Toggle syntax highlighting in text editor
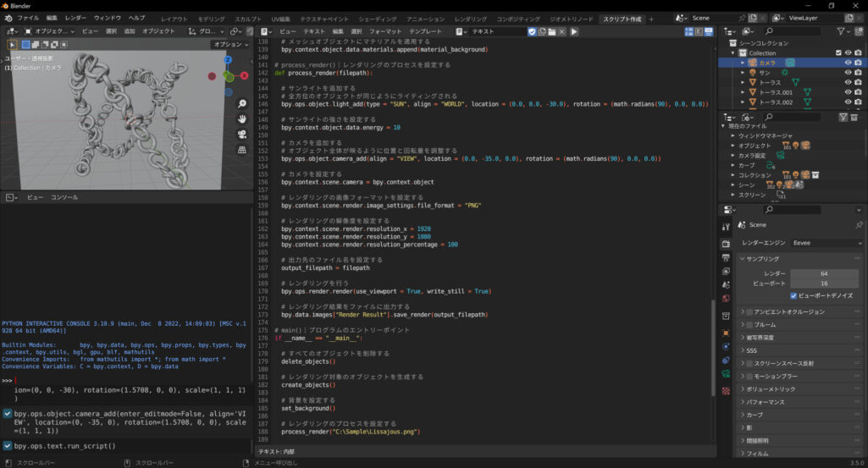 pos(709,31)
